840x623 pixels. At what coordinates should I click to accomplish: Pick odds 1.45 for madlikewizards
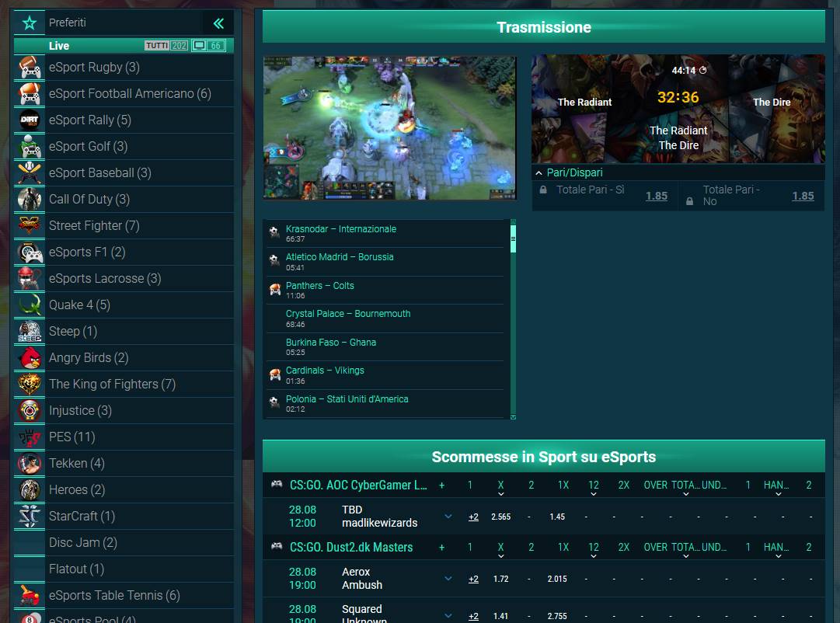(x=557, y=517)
